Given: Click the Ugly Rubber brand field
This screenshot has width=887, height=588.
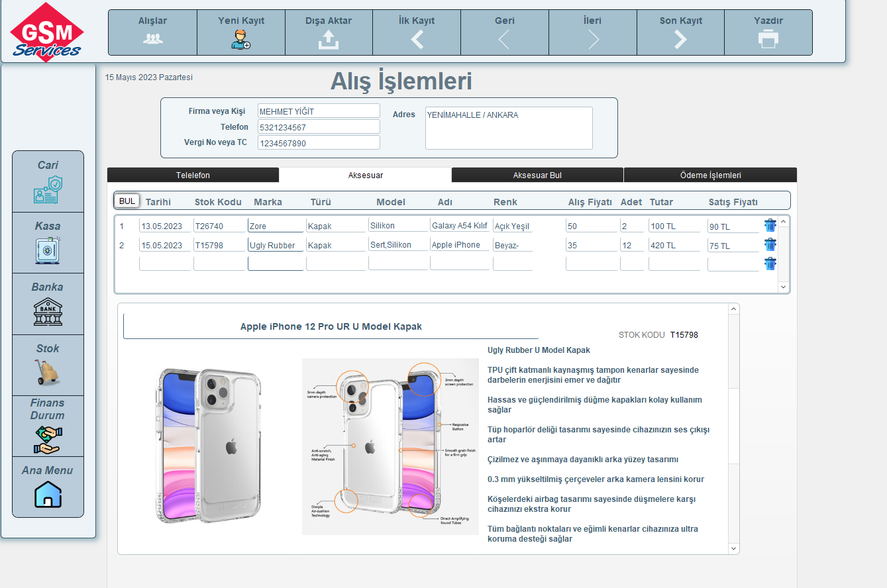Looking at the screenshot, I should (276, 245).
